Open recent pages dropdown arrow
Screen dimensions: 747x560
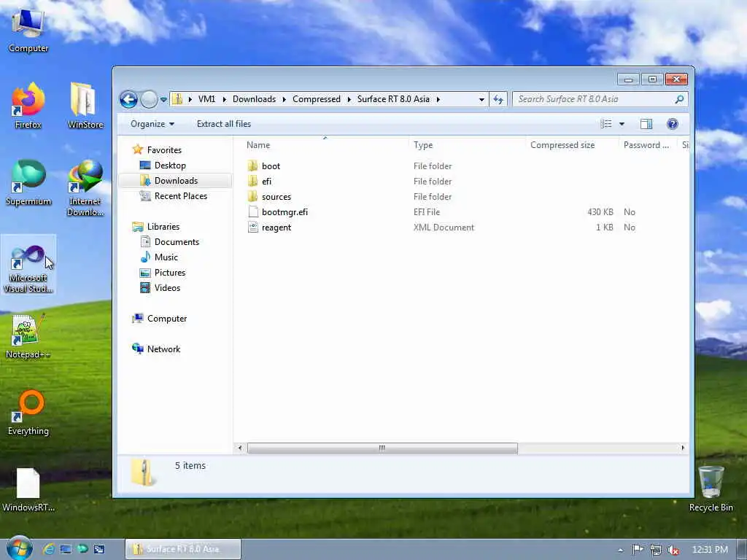point(163,99)
